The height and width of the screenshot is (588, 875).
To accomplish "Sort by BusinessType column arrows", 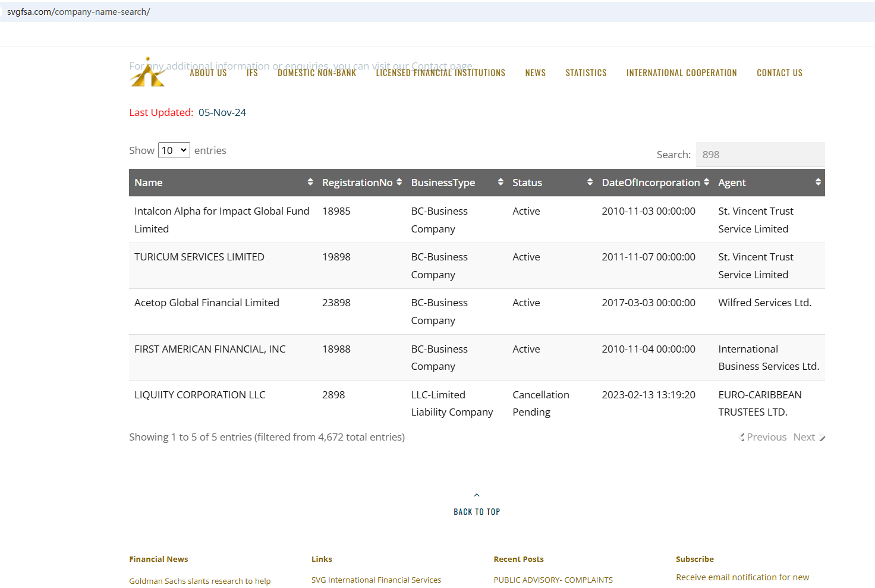I will (x=501, y=183).
